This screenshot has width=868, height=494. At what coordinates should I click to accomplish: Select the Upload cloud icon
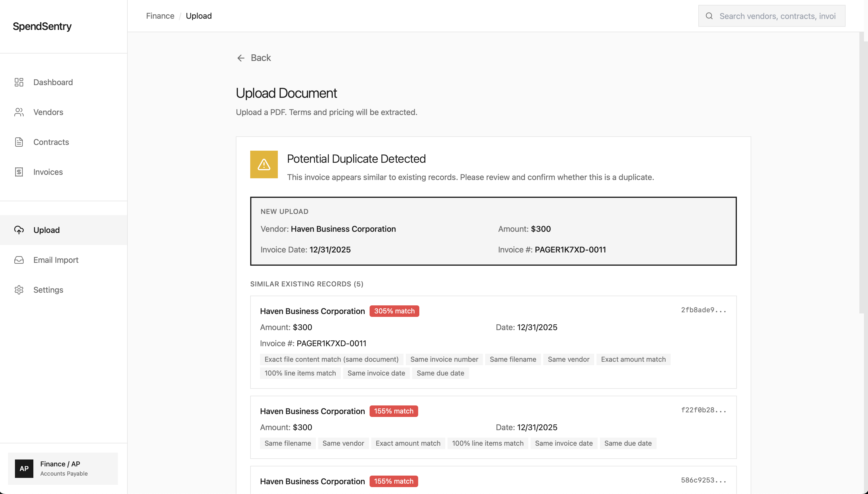[19, 230]
